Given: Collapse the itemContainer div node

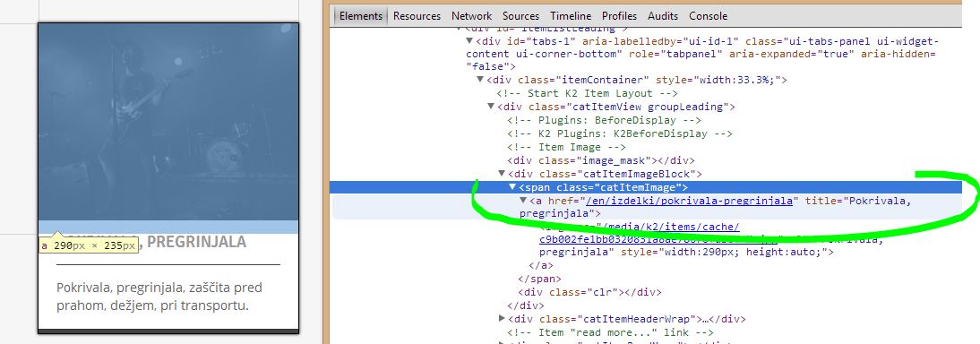Looking at the screenshot, I should pyautogui.click(x=480, y=80).
